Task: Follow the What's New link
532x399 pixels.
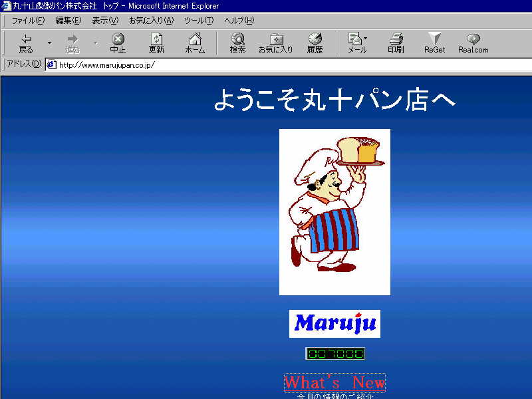Action: [335, 383]
